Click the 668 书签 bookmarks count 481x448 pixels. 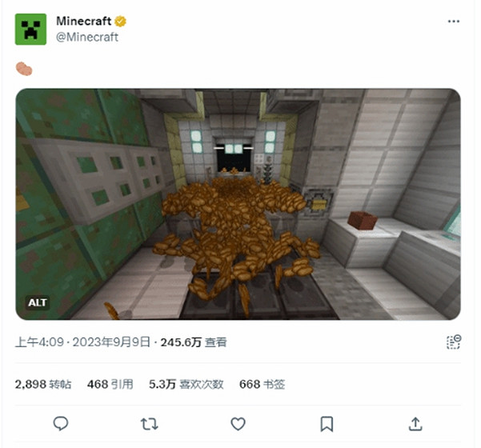coord(263,384)
